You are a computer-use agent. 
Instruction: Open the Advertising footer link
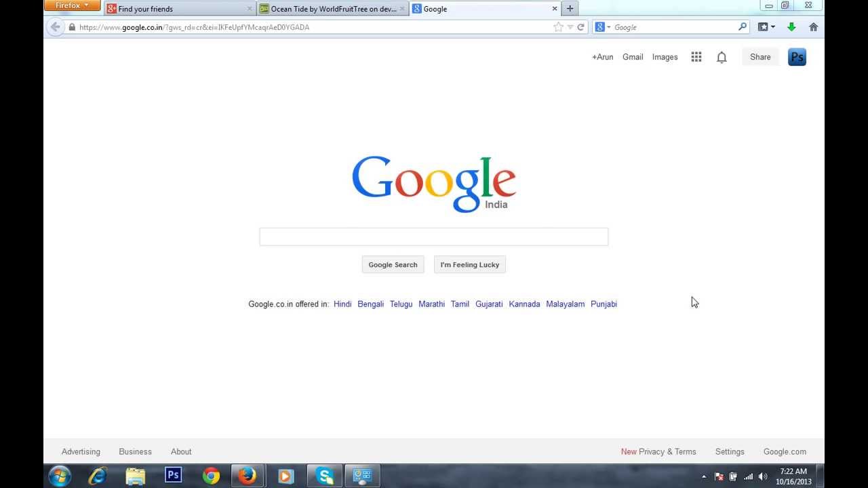point(81,451)
